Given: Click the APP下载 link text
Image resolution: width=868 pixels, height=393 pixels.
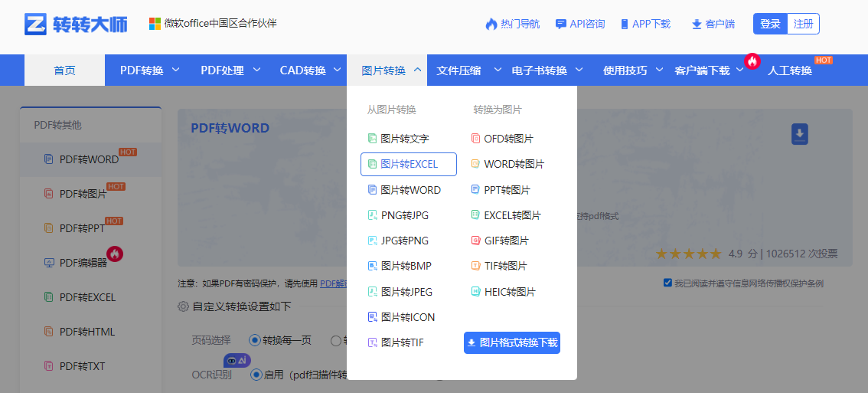Looking at the screenshot, I should 651,24.
